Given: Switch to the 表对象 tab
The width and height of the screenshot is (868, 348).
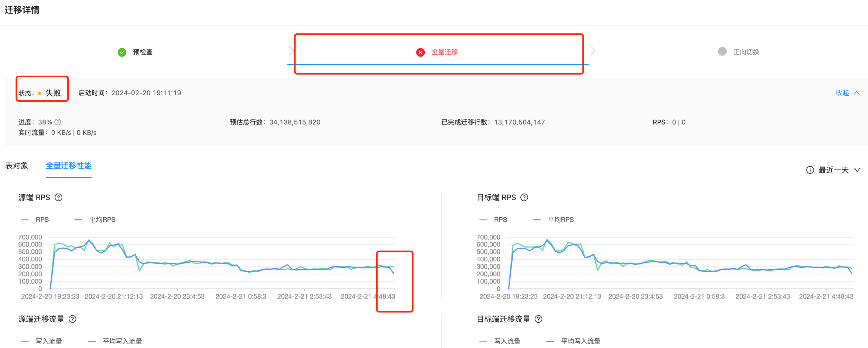Looking at the screenshot, I should coord(16,166).
